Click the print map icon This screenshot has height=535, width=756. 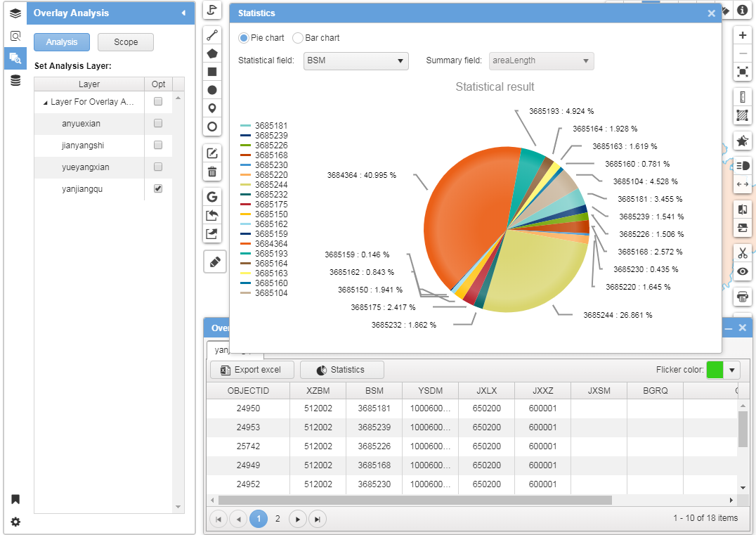pos(743,297)
